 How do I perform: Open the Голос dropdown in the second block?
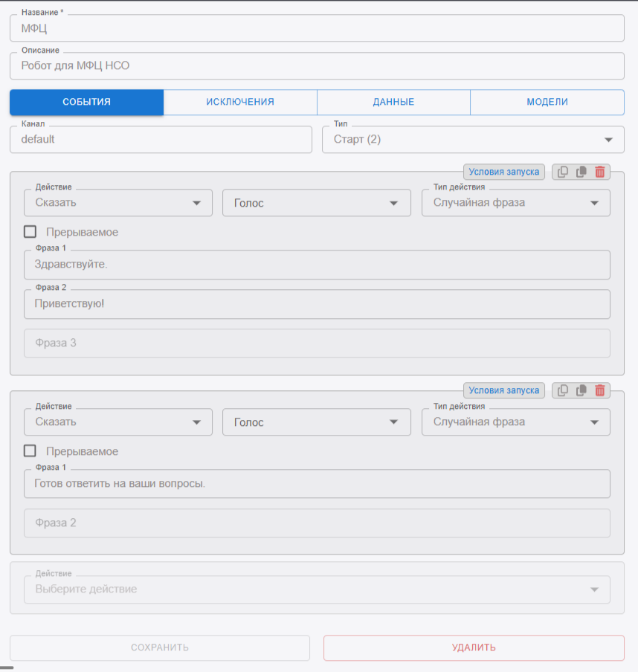(x=316, y=422)
